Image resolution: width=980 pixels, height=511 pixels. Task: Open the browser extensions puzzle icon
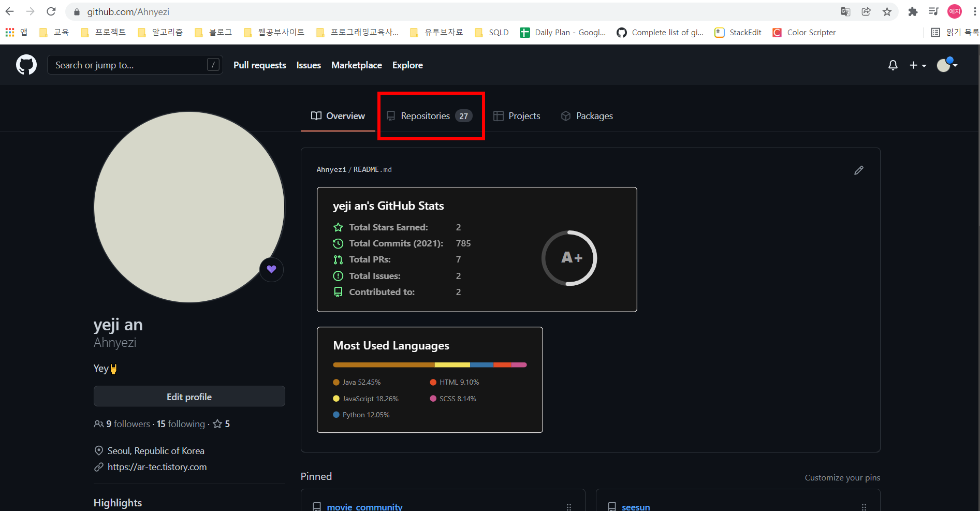click(x=913, y=11)
